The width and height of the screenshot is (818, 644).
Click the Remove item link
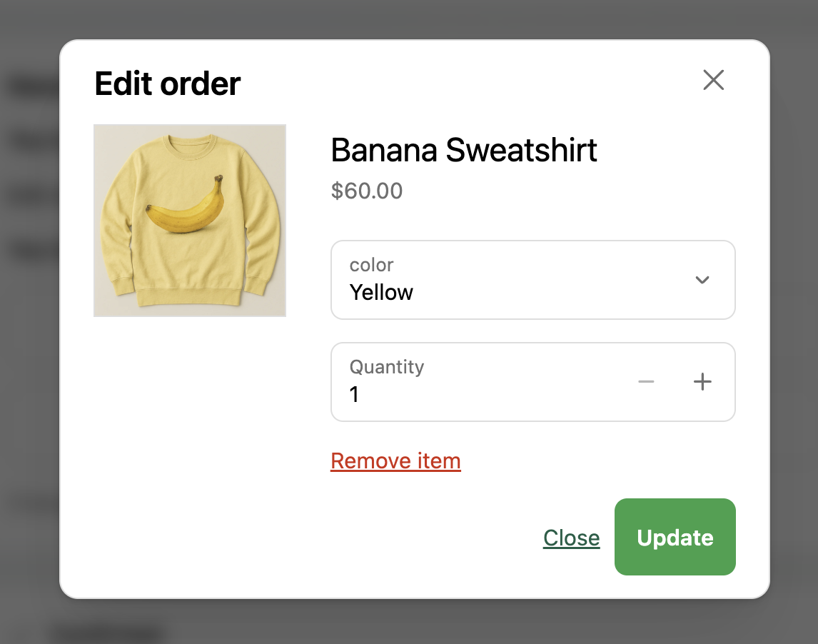395,461
